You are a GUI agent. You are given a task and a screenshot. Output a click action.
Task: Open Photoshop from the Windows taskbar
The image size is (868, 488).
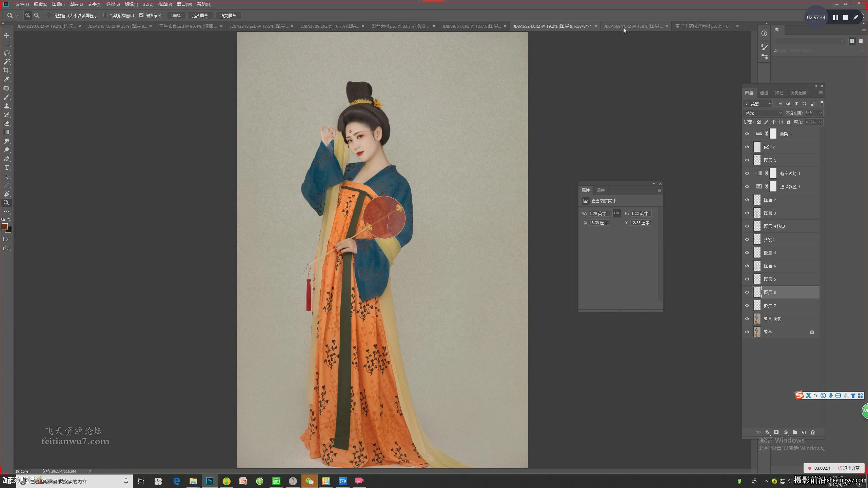210,481
